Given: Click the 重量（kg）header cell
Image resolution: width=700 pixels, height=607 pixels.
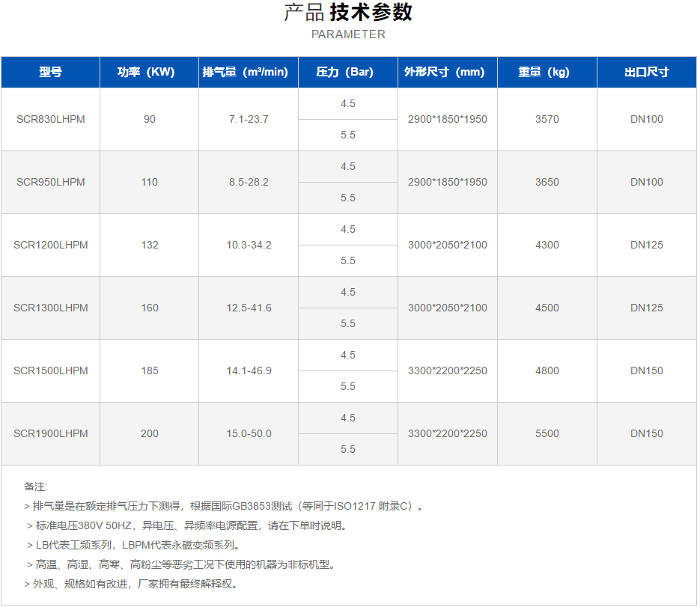Looking at the screenshot, I should (x=547, y=72).
